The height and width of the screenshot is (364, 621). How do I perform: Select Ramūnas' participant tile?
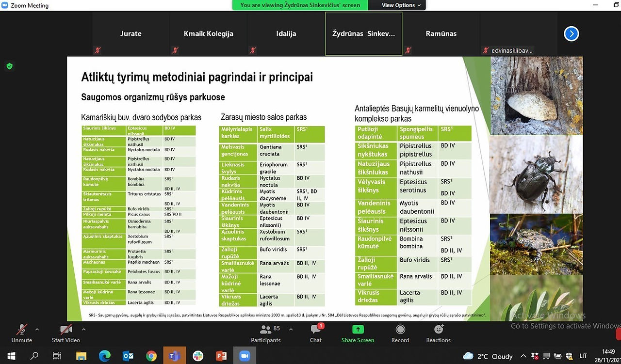(441, 34)
